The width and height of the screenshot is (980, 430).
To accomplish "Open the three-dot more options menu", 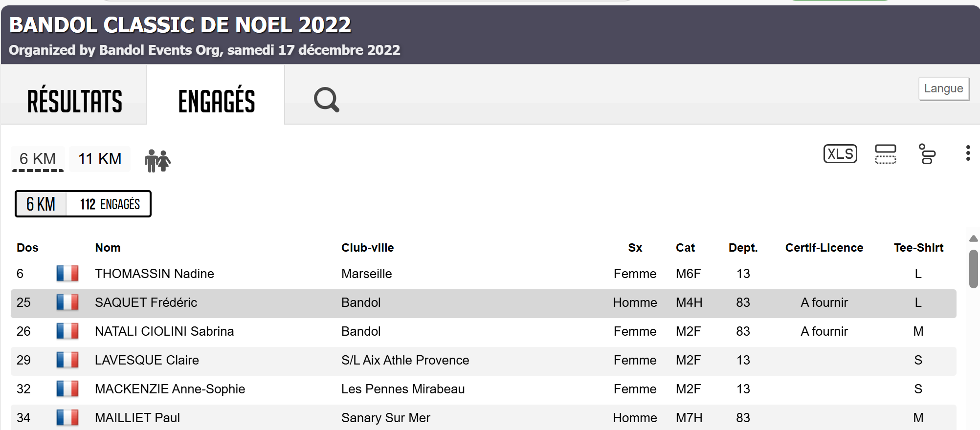I will (968, 153).
